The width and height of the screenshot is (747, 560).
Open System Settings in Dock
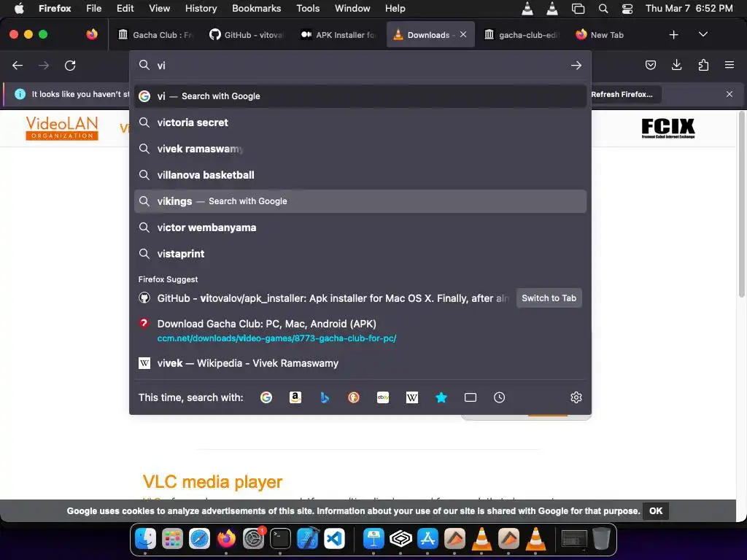coord(253,539)
